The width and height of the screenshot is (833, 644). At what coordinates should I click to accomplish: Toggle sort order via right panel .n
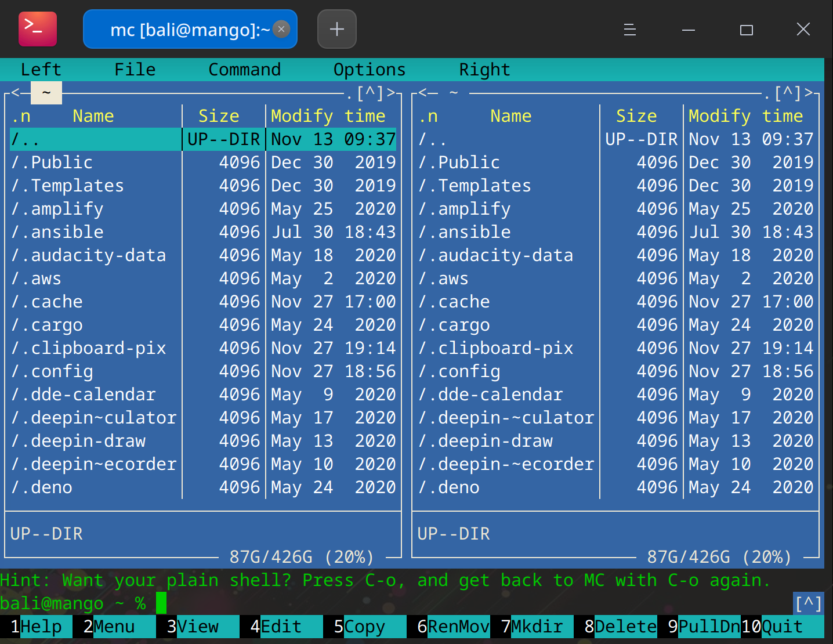pos(428,116)
